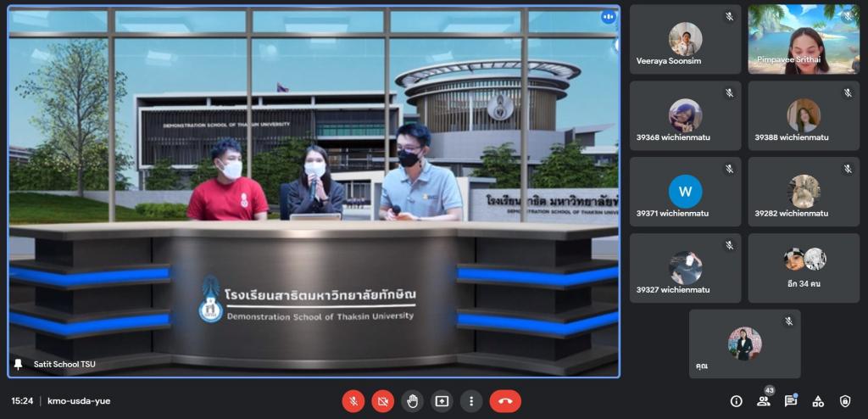Image resolution: width=868 pixels, height=419 pixels.
Task: Click the audio indicator on main video
Action: tap(609, 17)
